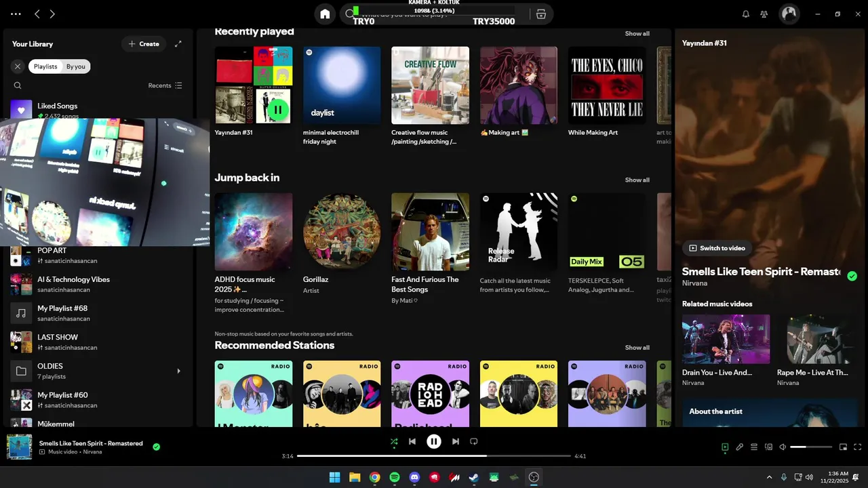The image size is (868, 488).
Task: Open the LAST SHOW playlist
Action: tap(98, 342)
